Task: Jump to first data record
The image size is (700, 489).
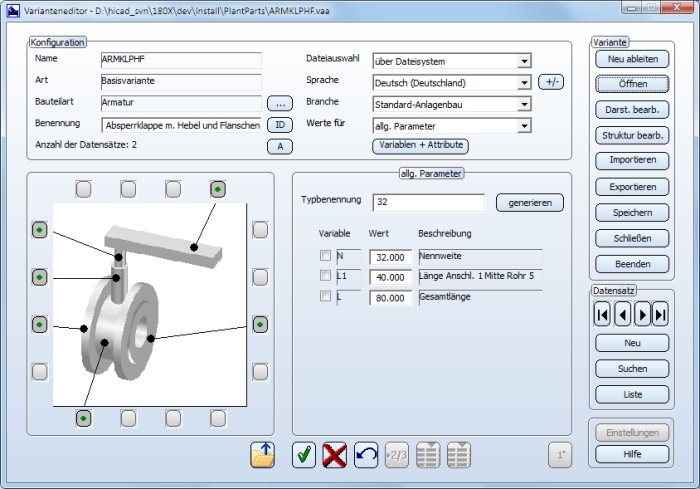Action: point(602,316)
